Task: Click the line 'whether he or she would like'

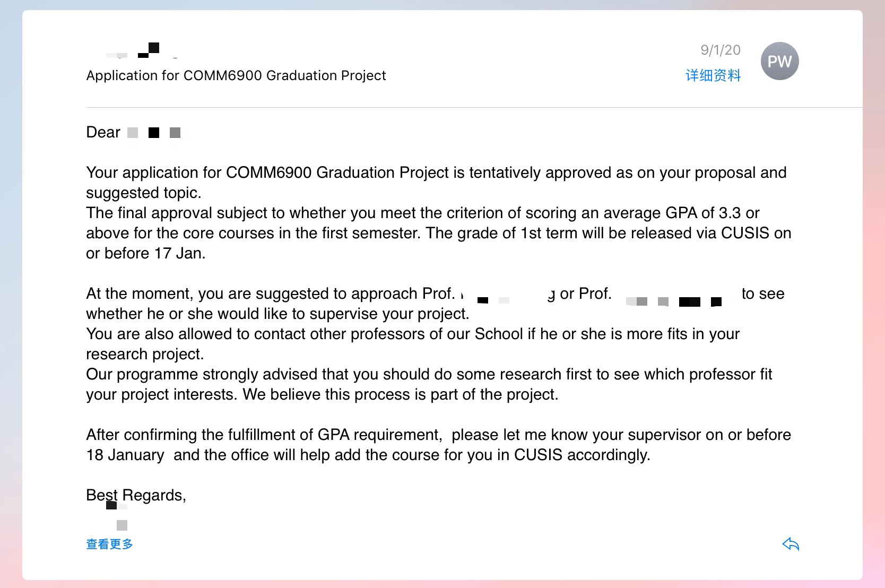Action: point(277,314)
